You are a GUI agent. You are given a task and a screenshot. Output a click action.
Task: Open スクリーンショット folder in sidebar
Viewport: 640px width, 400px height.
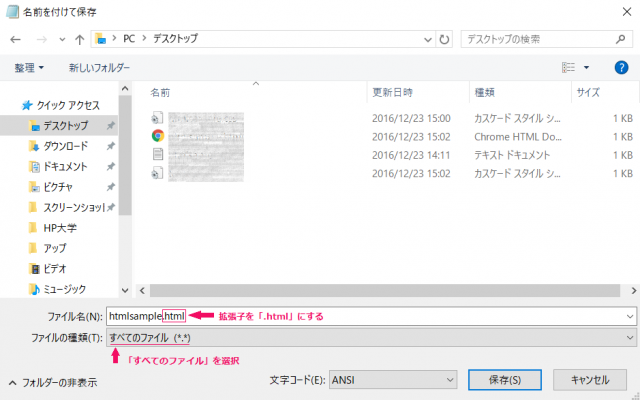[67, 207]
